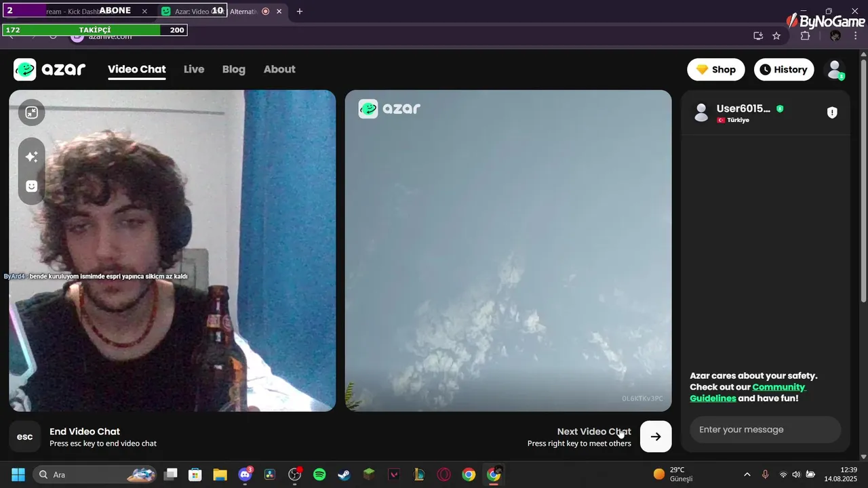Click User6015's avatar in the chat panel
This screenshot has width=868, height=488.
[x=701, y=113]
